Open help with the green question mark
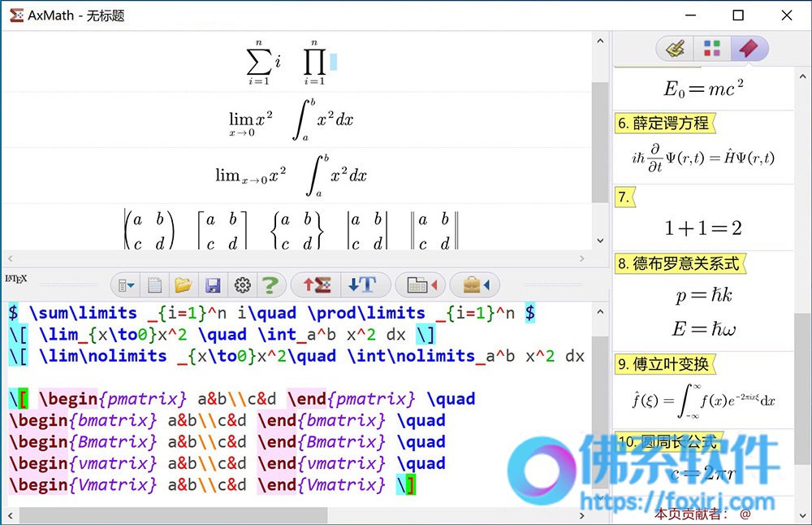 [270, 285]
